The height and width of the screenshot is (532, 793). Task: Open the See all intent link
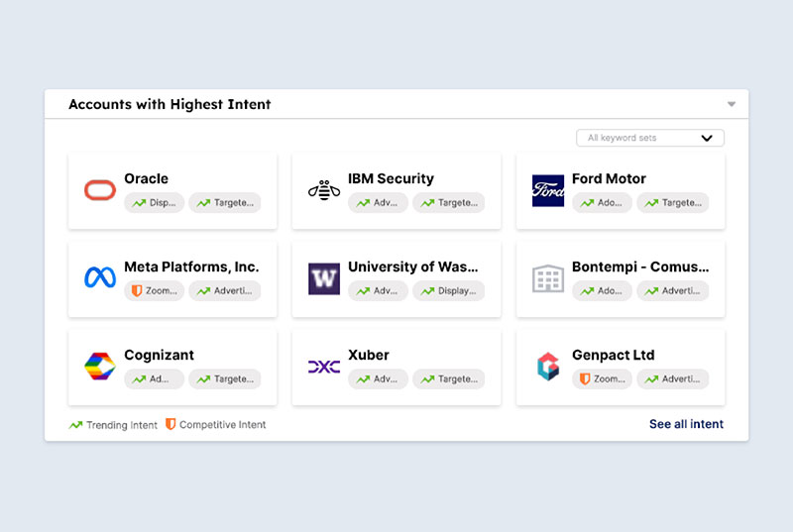tap(686, 424)
